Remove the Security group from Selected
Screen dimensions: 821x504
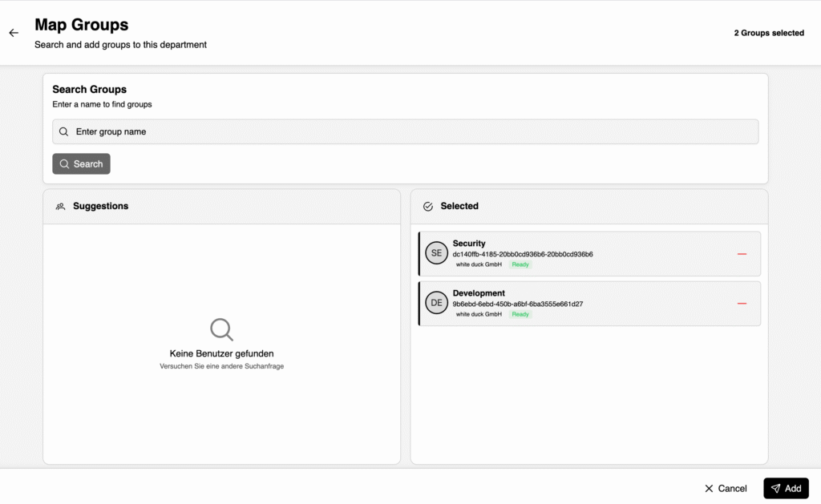coord(742,254)
